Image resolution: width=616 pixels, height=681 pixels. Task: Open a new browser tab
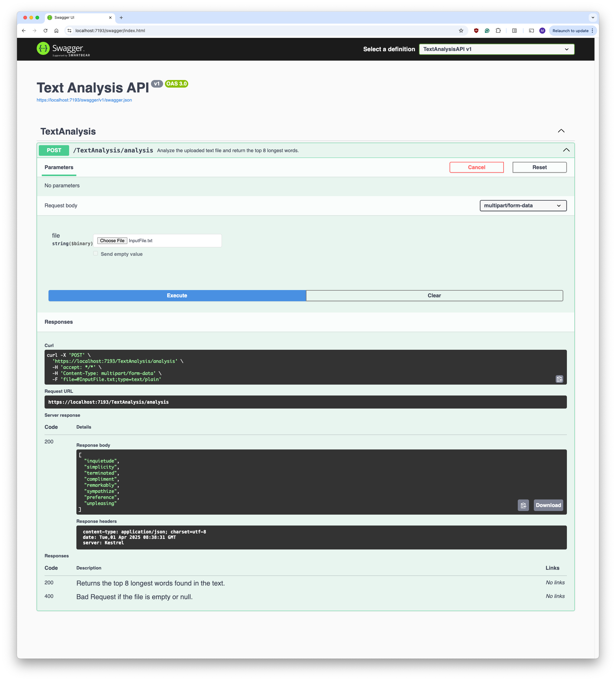click(x=121, y=18)
